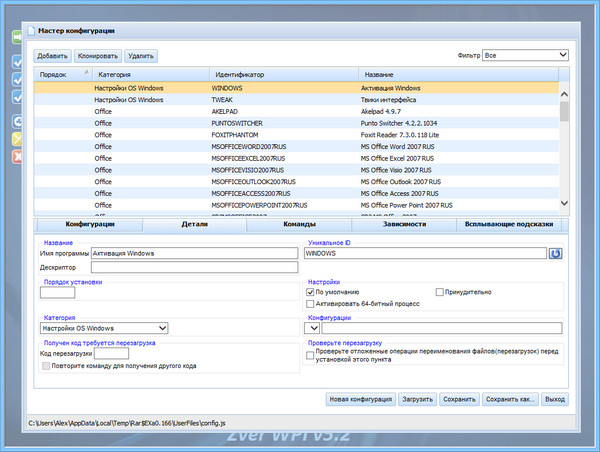
Task: Click the Сохранить как... button
Action: (x=511, y=399)
